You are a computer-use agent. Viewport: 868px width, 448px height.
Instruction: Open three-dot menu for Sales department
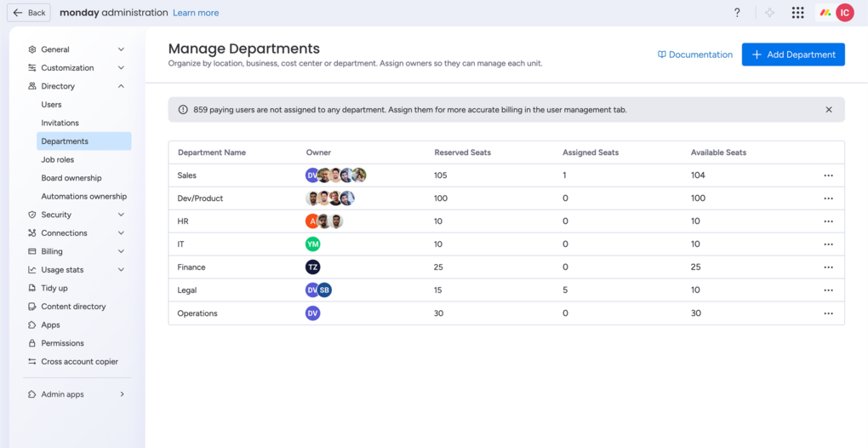828,175
